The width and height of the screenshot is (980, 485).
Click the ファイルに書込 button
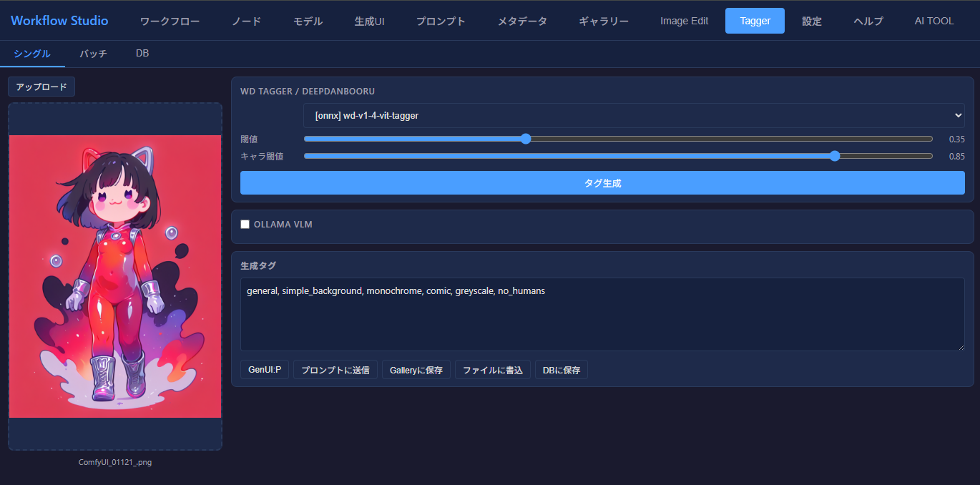click(493, 370)
